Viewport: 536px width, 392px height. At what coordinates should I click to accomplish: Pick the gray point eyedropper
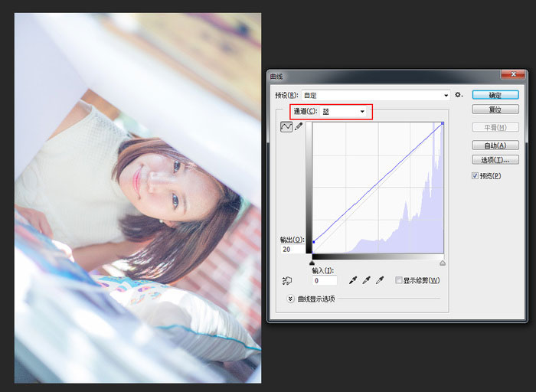coord(367,280)
